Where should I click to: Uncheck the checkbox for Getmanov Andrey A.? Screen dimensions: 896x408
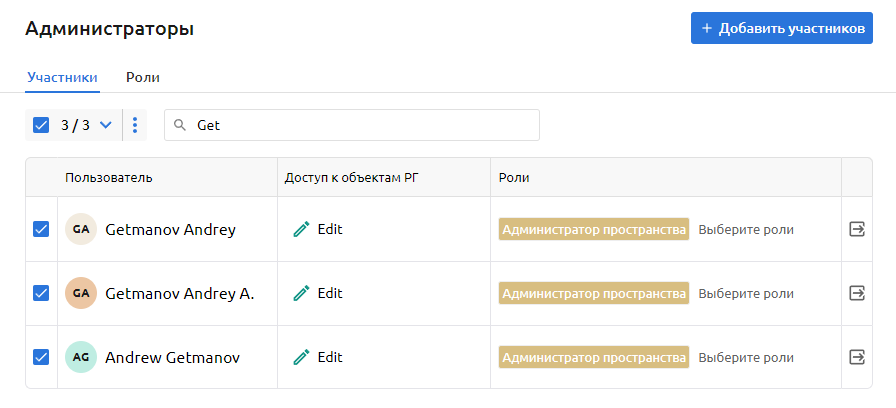[x=41, y=293]
